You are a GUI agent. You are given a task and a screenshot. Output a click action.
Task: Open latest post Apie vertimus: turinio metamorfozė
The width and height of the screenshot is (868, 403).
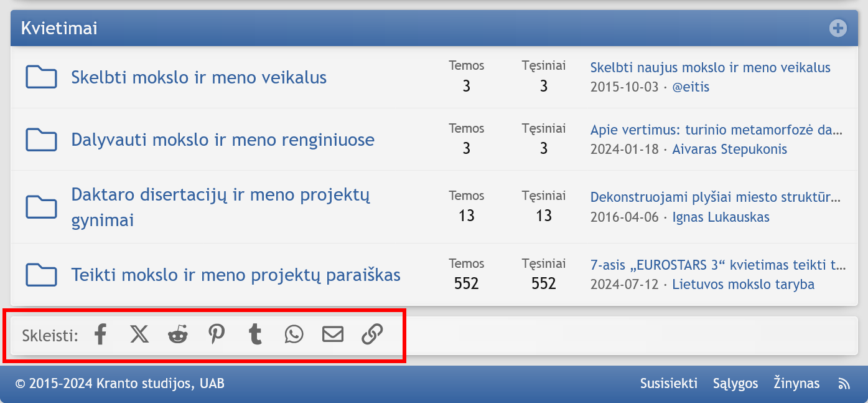point(716,130)
